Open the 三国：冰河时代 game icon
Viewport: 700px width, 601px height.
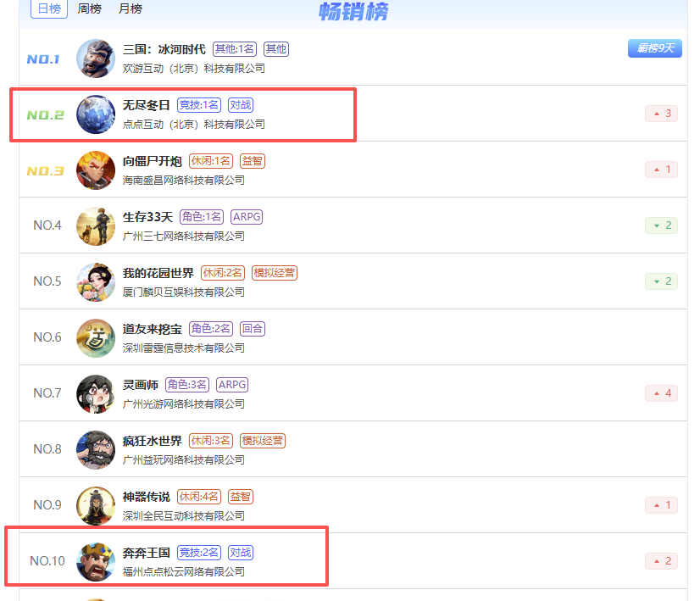pos(96,58)
